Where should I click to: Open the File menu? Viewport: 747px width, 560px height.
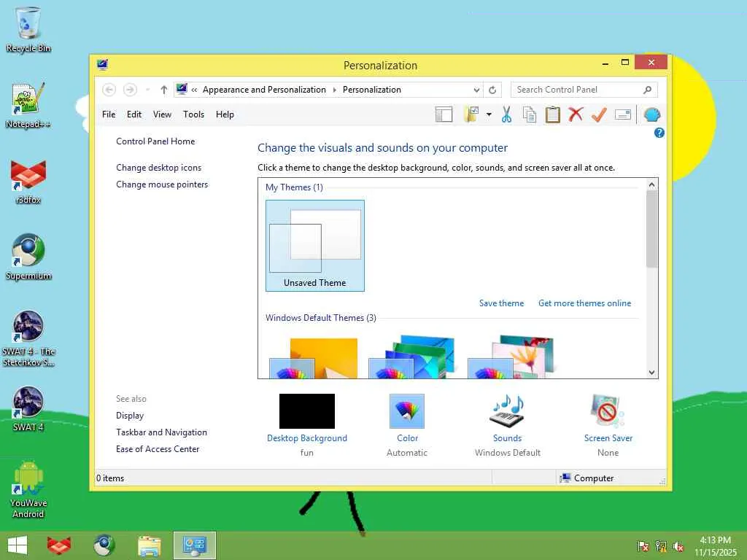point(109,114)
